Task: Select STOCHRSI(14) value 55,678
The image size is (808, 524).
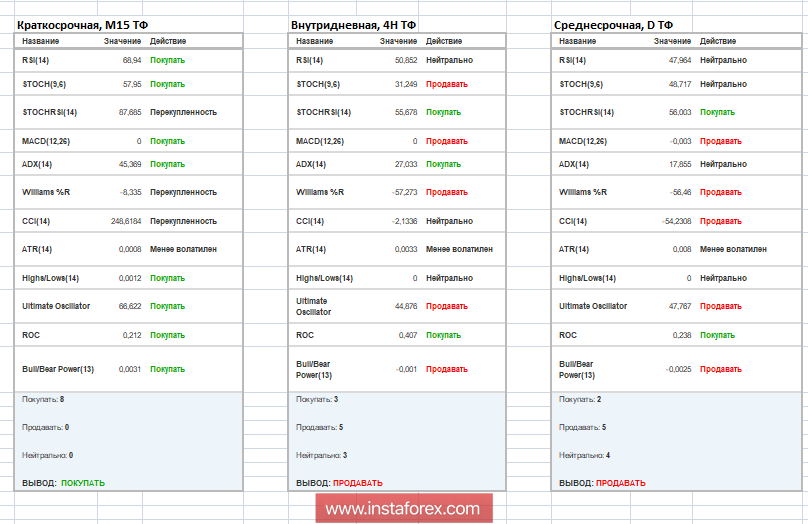Action: [x=406, y=112]
